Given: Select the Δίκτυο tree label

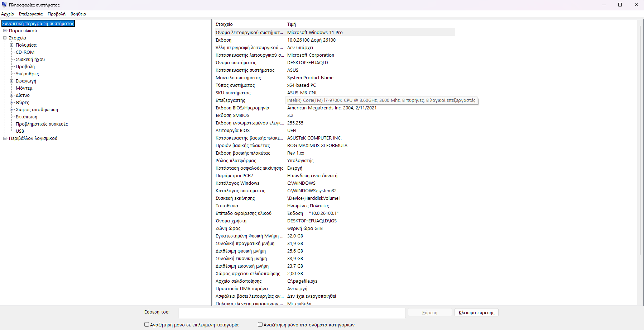Looking at the screenshot, I should (x=23, y=95).
